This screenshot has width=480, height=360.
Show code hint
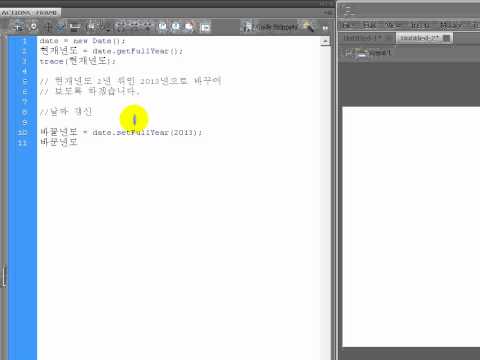tap(91, 27)
